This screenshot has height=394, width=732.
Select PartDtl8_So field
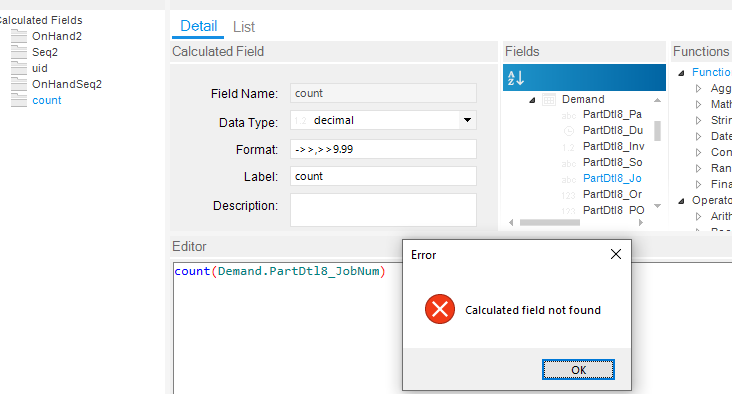(x=612, y=162)
